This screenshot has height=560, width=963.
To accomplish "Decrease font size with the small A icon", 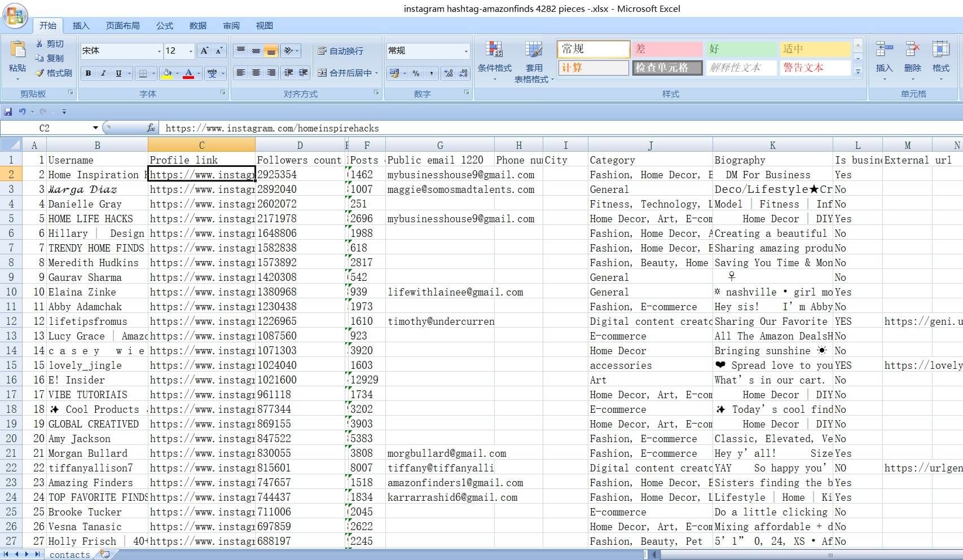I will (x=219, y=51).
